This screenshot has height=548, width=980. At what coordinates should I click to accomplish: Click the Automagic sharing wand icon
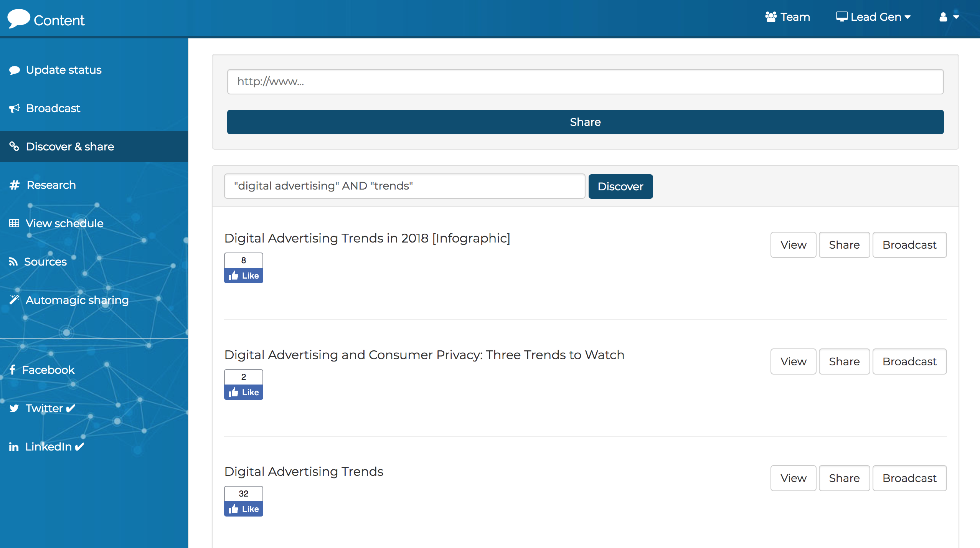click(x=14, y=300)
